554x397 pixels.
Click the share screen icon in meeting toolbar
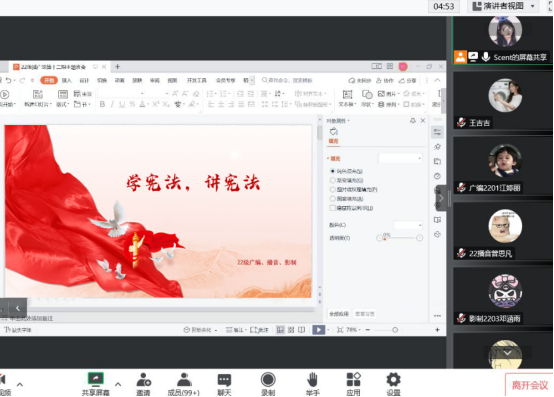click(95, 379)
